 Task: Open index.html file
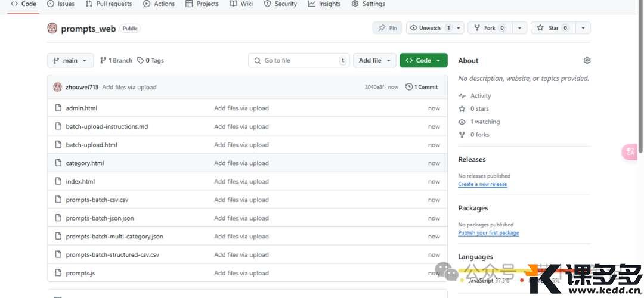pos(80,181)
